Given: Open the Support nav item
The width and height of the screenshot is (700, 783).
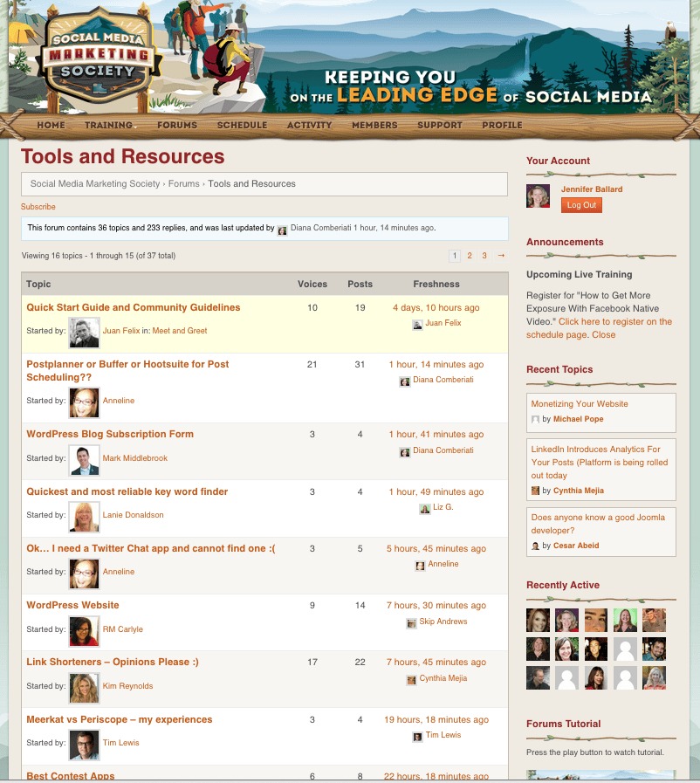Looking at the screenshot, I should coord(440,126).
